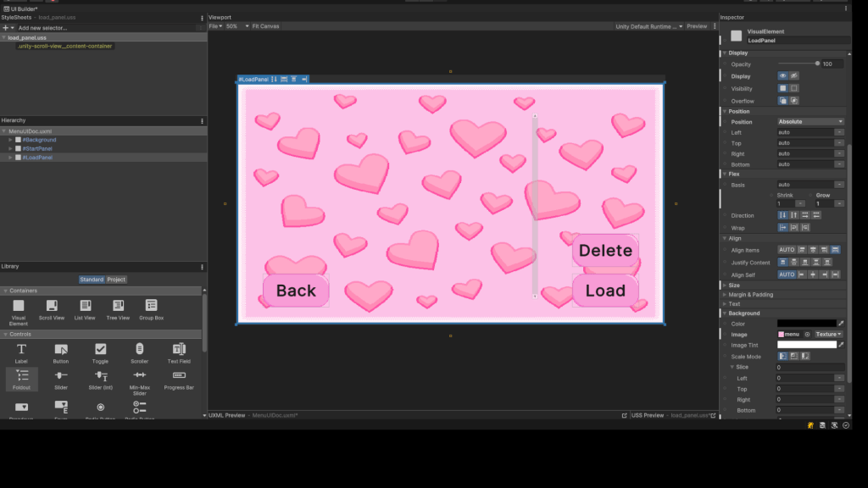Toggle Display to hidden in Inspector
Screen dimensions: 868x488
coord(794,76)
